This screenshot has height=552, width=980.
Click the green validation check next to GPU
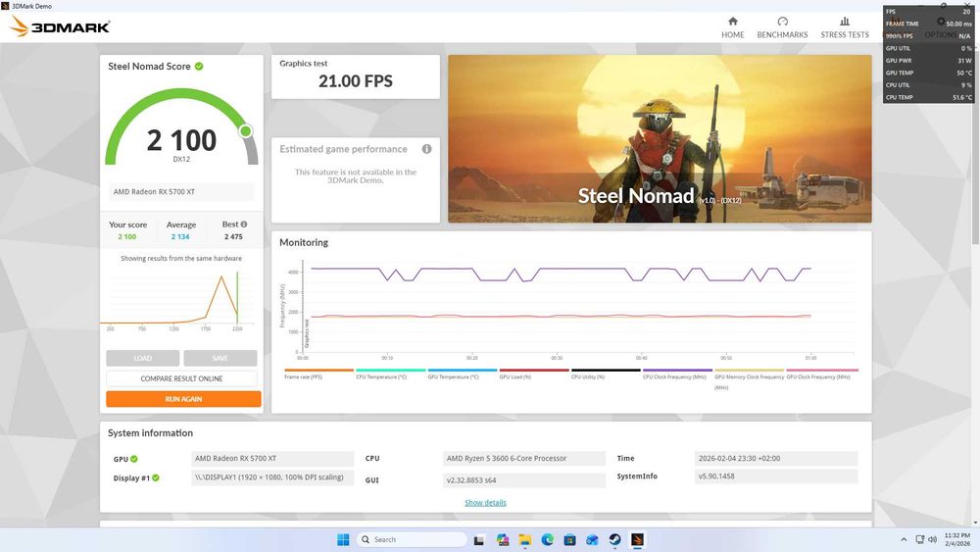pyautogui.click(x=134, y=459)
